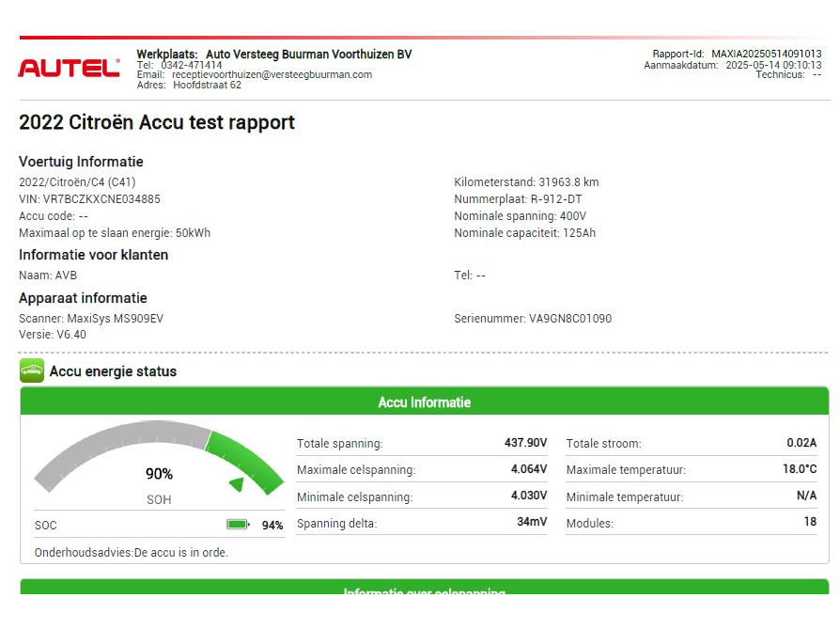Image resolution: width=840 pixels, height=630 pixels.
Task: Click the green Accu energie status car icon
Action: point(31,370)
